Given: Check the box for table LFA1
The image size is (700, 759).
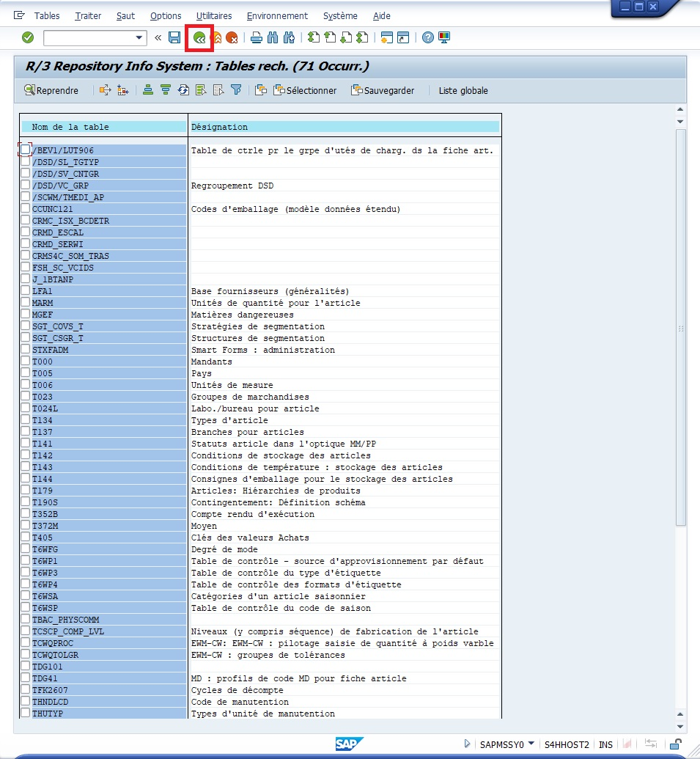Looking at the screenshot, I should click(26, 291).
